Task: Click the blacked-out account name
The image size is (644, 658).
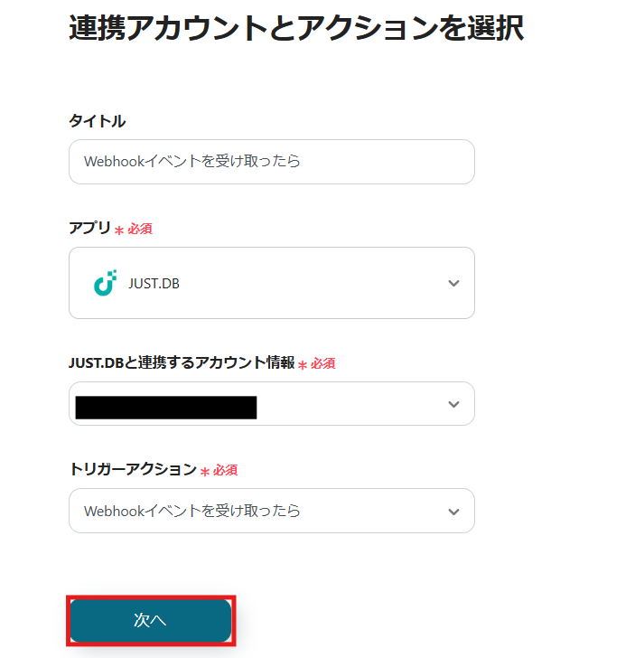Action: click(x=166, y=408)
